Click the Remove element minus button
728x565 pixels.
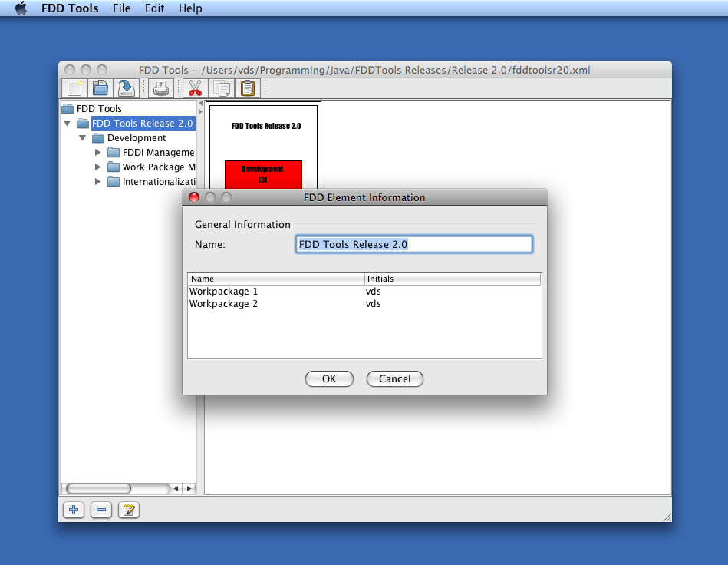[101, 510]
